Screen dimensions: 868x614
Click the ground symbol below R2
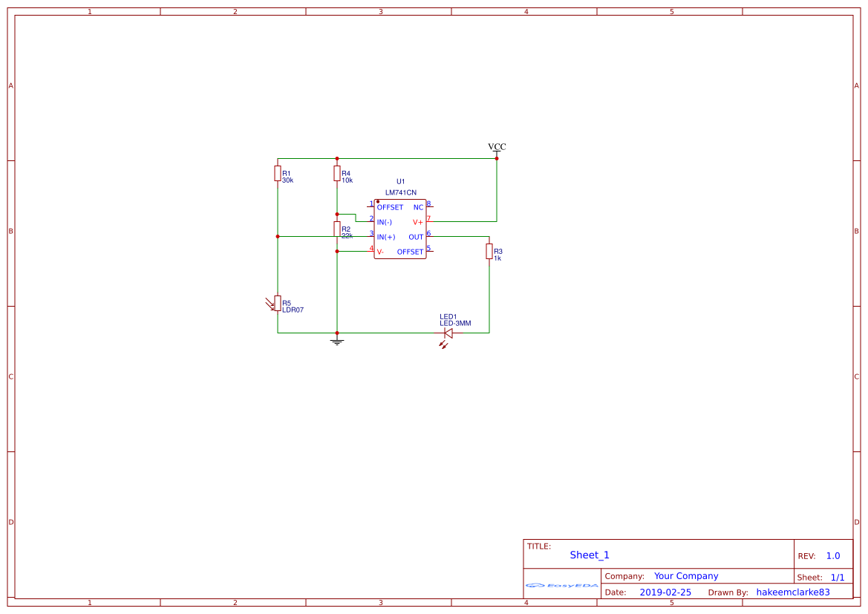coord(337,342)
